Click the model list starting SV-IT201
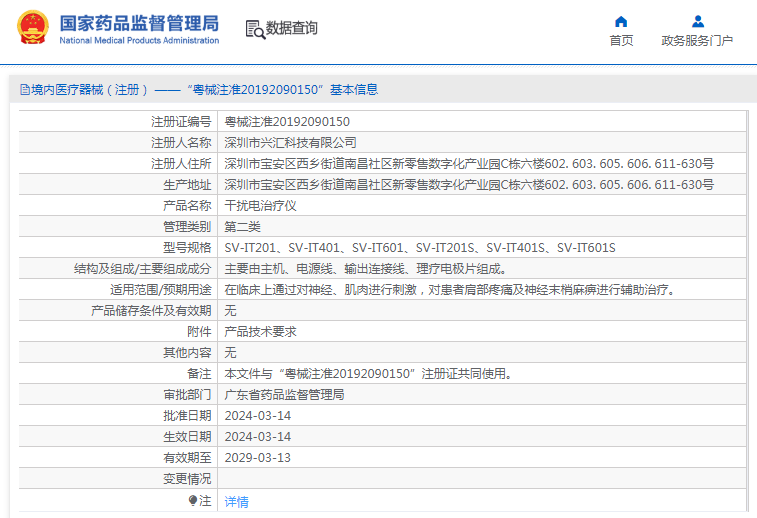757x518 pixels. [420, 248]
